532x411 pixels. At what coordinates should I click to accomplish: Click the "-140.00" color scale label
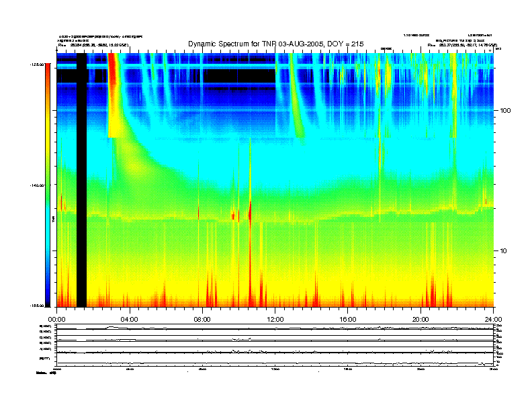tap(37, 185)
